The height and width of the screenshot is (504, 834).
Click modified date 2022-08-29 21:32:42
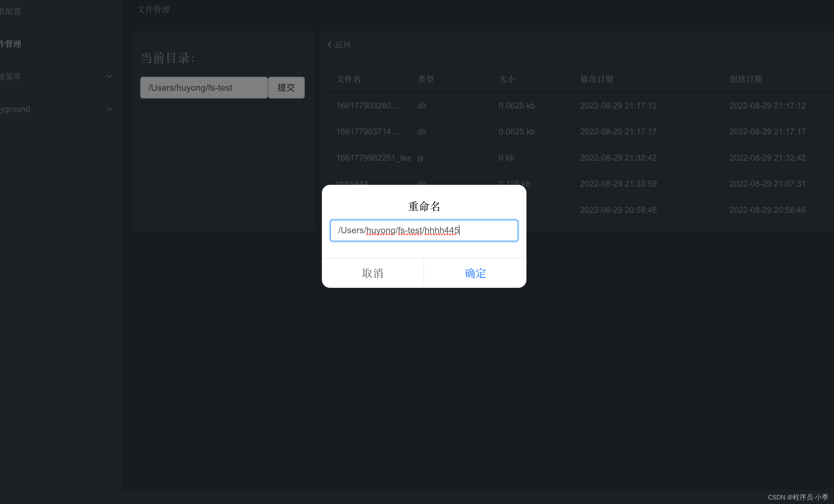pyautogui.click(x=618, y=158)
